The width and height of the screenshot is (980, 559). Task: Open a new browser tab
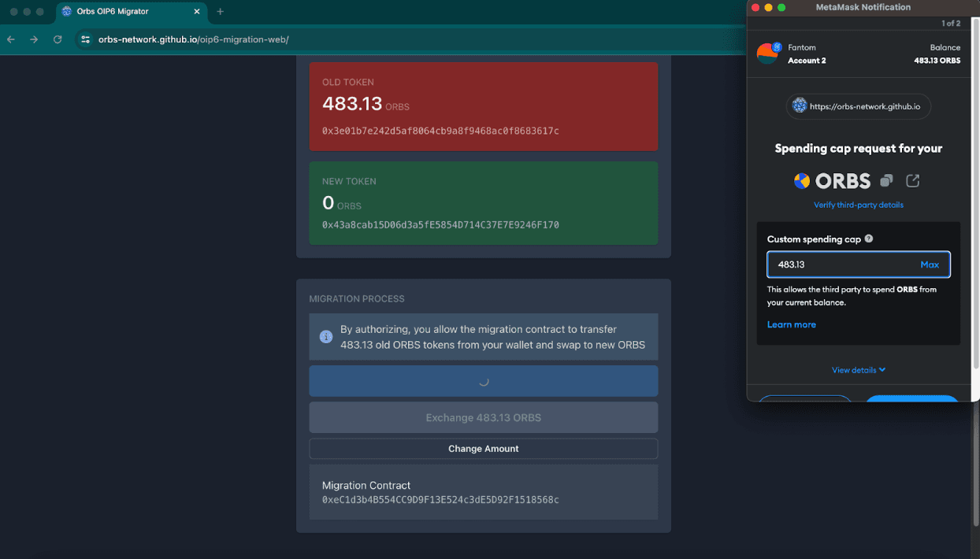pos(221,12)
